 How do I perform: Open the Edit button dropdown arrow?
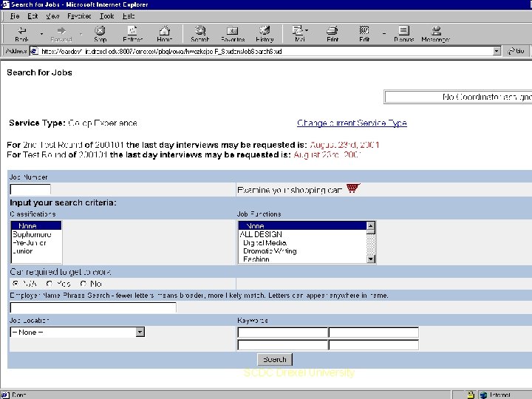pyautogui.click(x=383, y=34)
